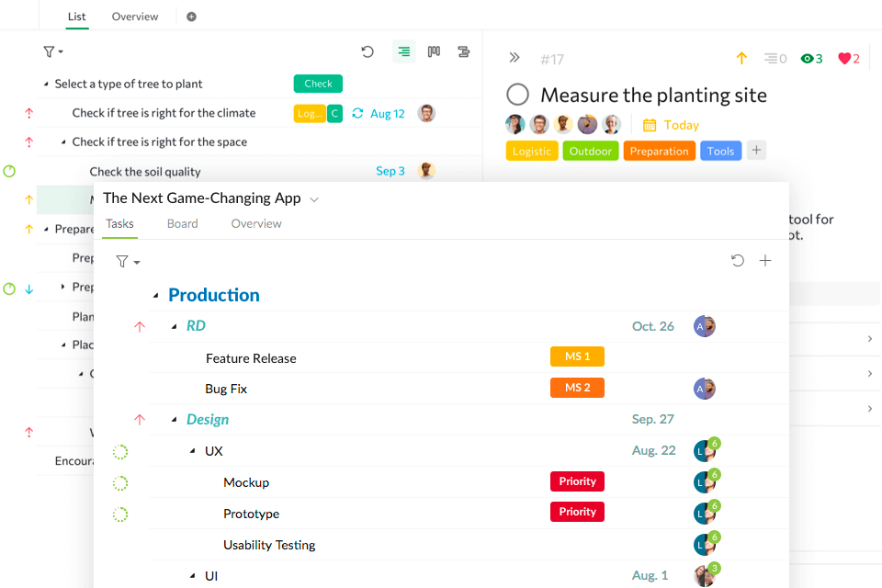Collapse the Production section
Viewport: 882px width, 588px height.
click(x=156, y=296)
